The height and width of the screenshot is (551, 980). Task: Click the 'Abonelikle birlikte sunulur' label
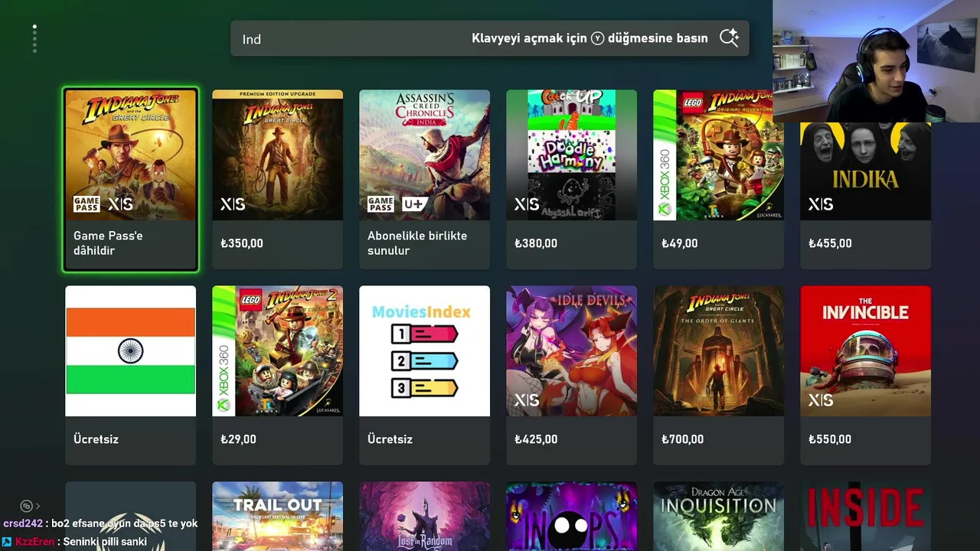click(417, 243)
